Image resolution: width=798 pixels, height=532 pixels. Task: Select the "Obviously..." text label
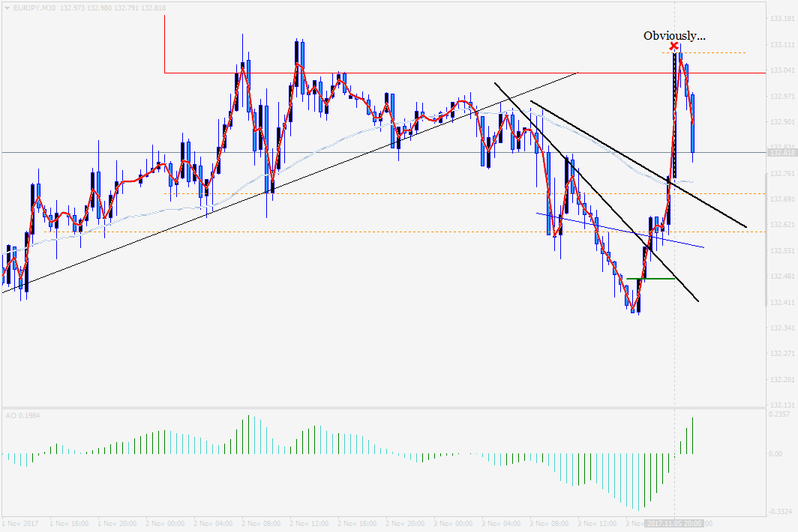coord(674,35)
